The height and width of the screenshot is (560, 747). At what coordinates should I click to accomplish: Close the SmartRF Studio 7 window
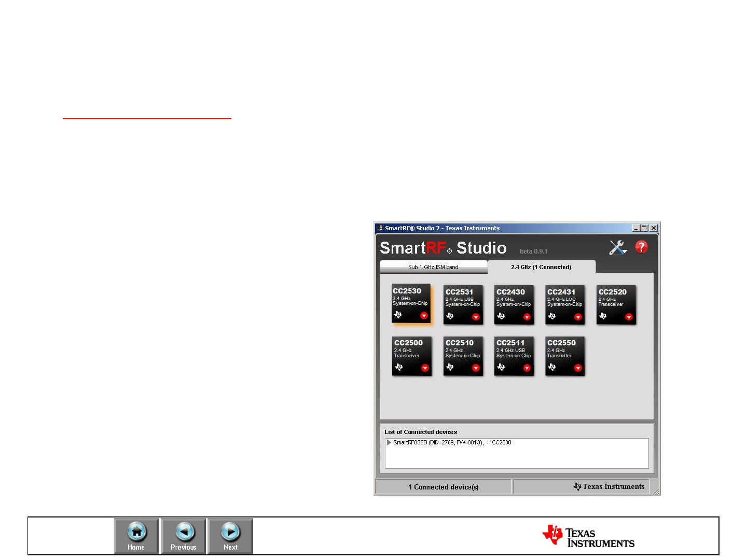point(654,228)
